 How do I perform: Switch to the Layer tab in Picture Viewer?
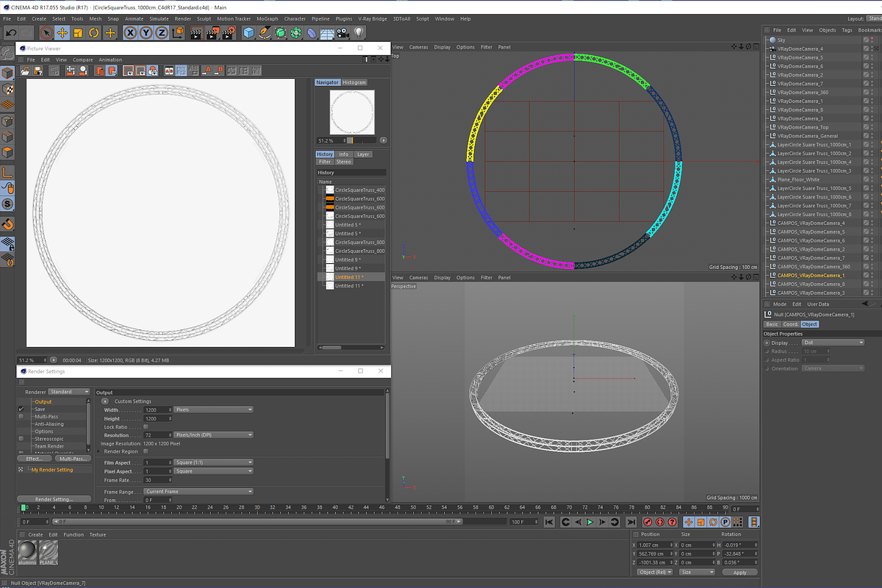(x=363, y=154)
